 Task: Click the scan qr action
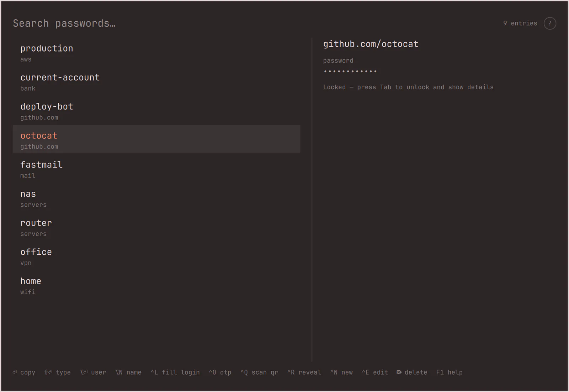[259, 372]
